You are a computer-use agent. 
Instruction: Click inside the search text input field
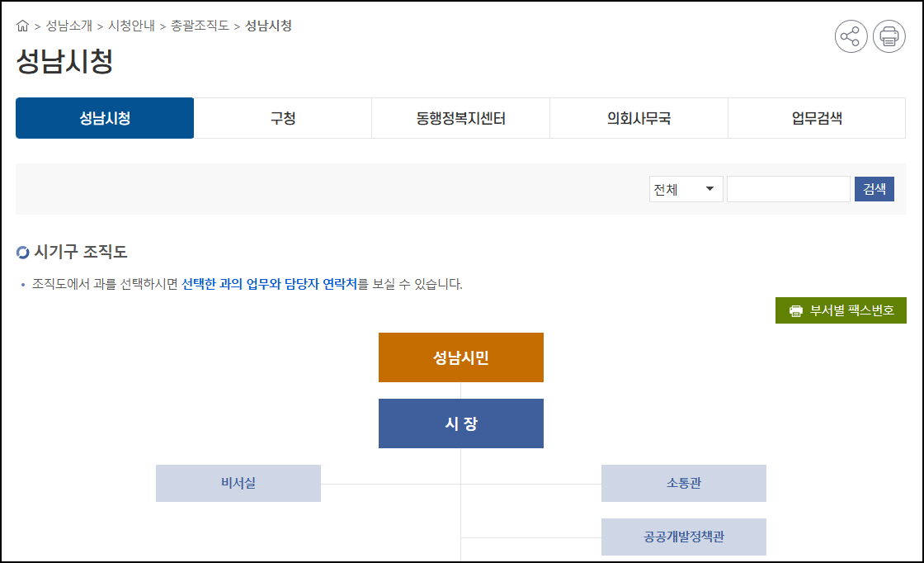(788, 189)
